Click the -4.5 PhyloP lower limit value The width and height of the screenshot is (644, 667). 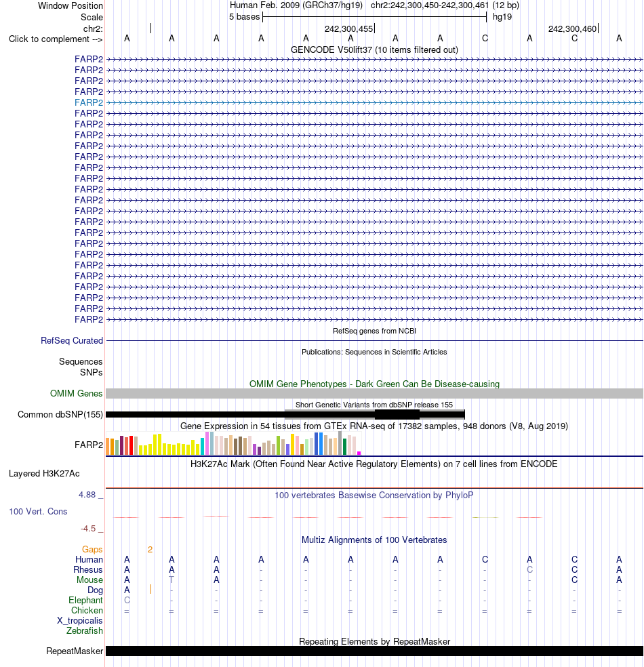pos(88,529)
